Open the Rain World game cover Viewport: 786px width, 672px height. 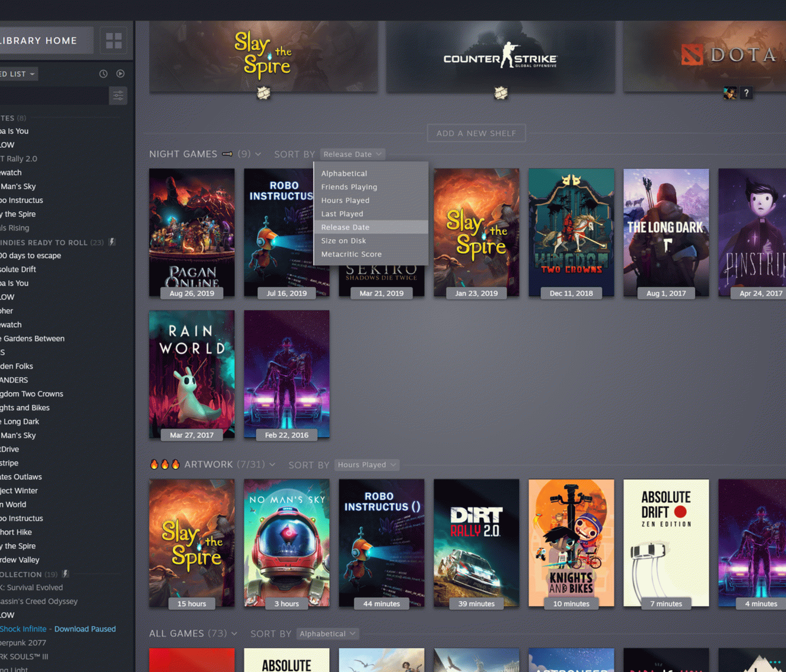point(191,374)
